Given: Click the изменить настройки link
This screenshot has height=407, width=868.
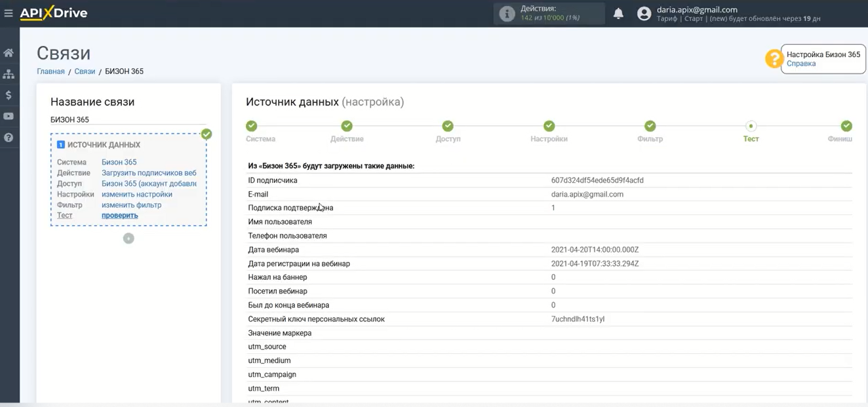Looking at the screenshot, I should pyautogui.click(x=137, y=194).
